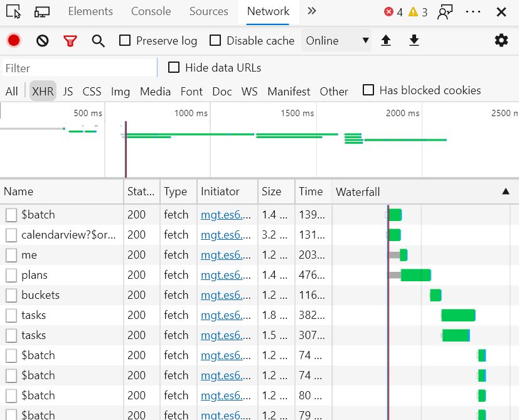
Task: Sort by the Initiator column header
Action: pos(227,191)
